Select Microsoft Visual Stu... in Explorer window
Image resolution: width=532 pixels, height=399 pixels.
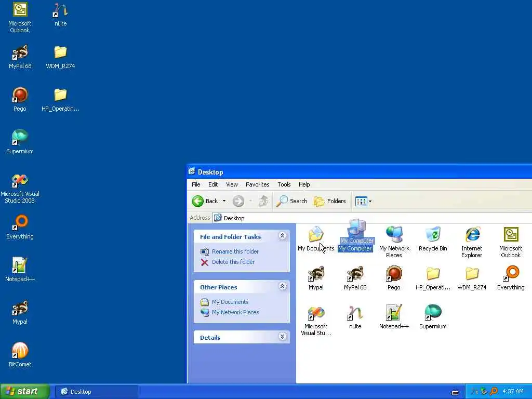(x=316, y=320)
